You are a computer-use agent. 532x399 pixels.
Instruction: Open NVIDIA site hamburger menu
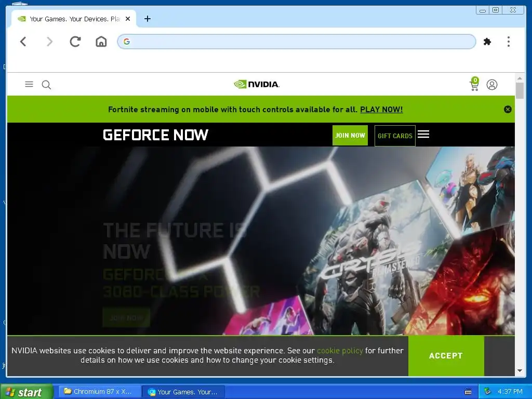point(29,84)
